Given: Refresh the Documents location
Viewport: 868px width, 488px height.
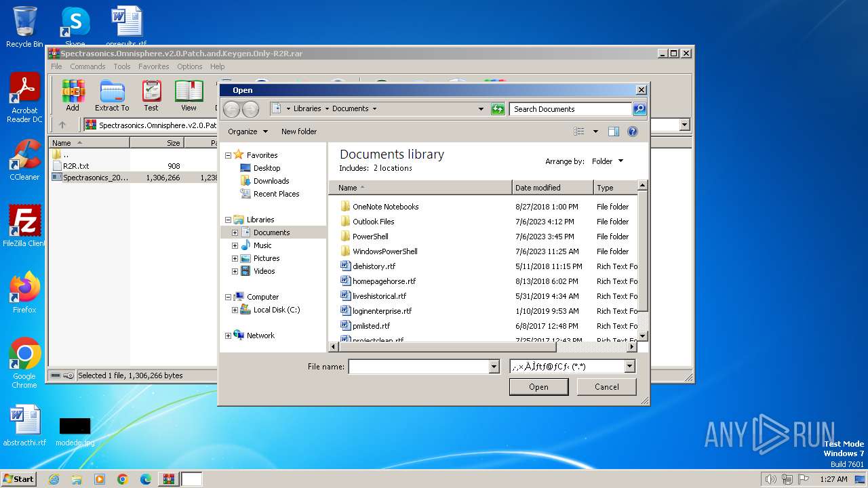Looking at the screenshot, I should point(498,108).
